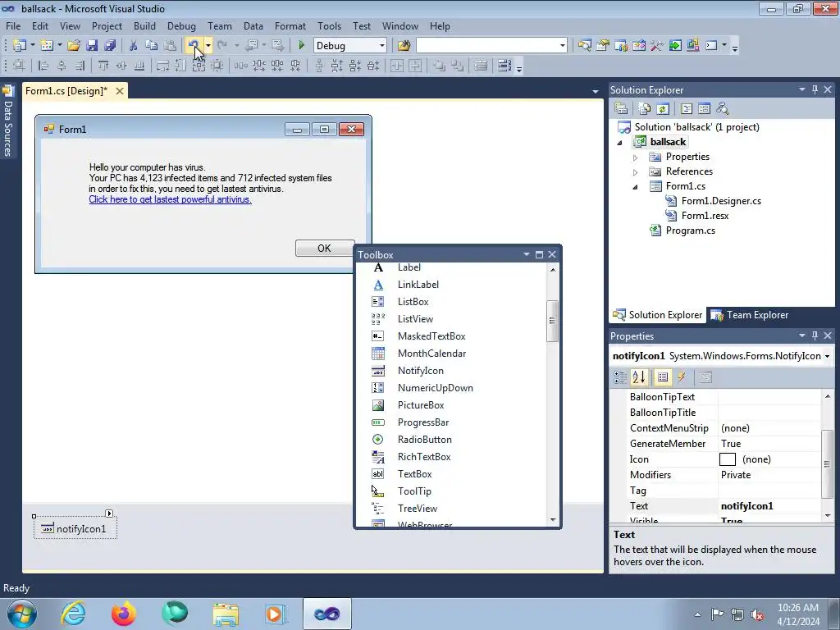Click the Undo arrow icon
Viewport: 840px width, 630px height.
[x=194, y=46]
